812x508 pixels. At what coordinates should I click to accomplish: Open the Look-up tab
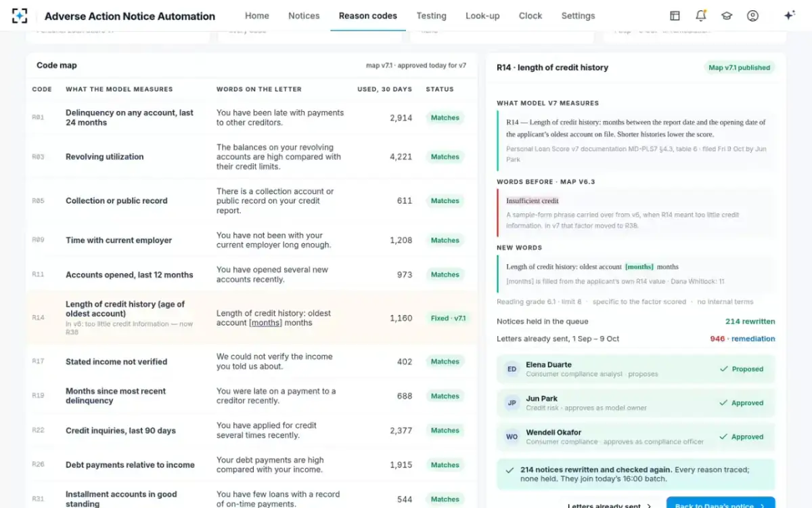(482, 16)
